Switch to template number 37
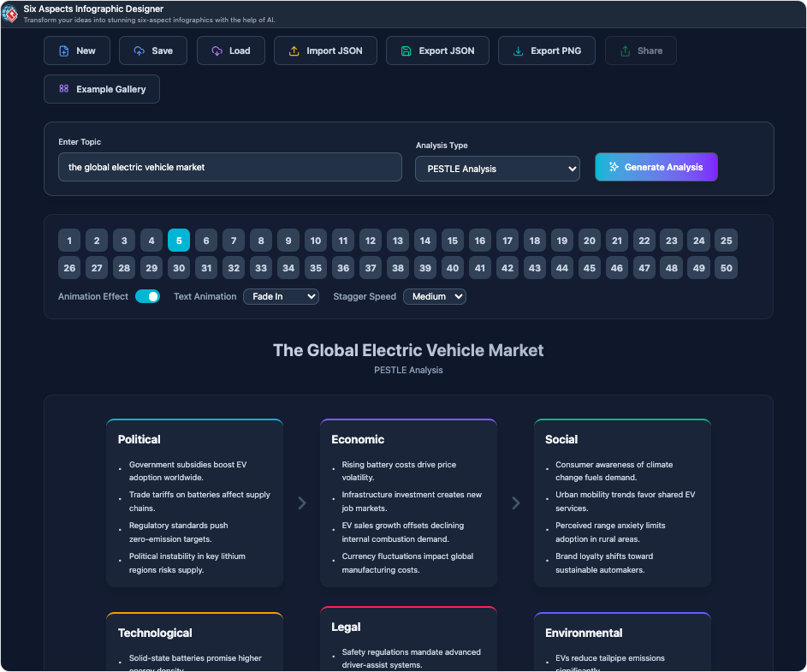Screen dimensions: 807x672 coord(370,268)
